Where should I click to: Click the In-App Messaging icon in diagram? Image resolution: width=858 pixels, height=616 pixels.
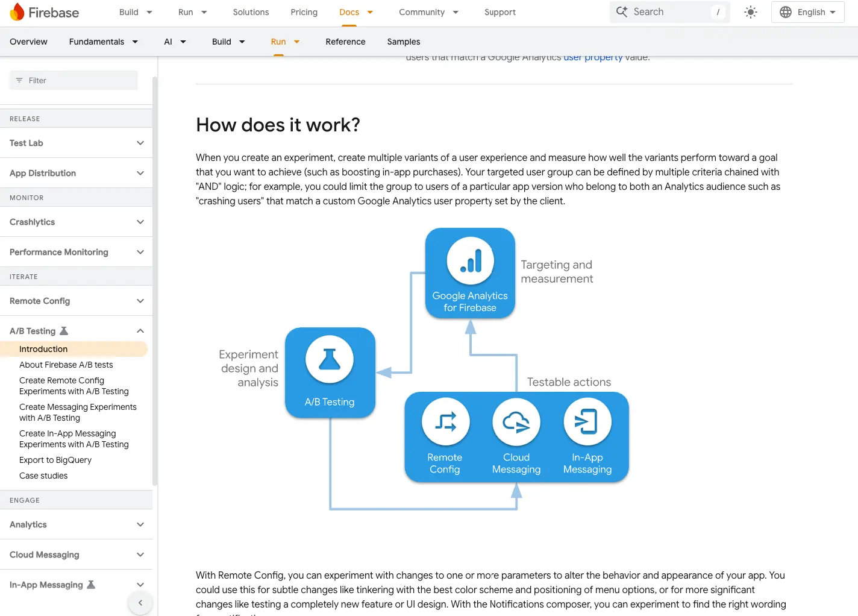[x=587, y=422]
